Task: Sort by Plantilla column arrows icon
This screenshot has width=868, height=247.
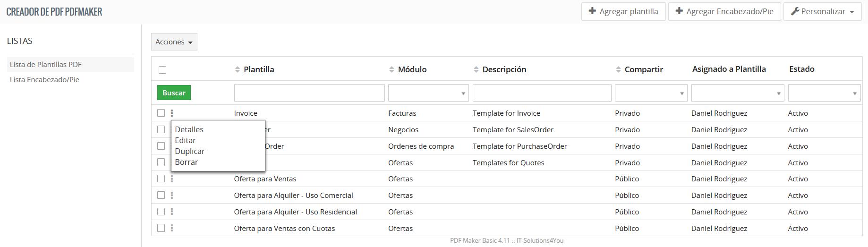Action: click(x=238, y=69)
